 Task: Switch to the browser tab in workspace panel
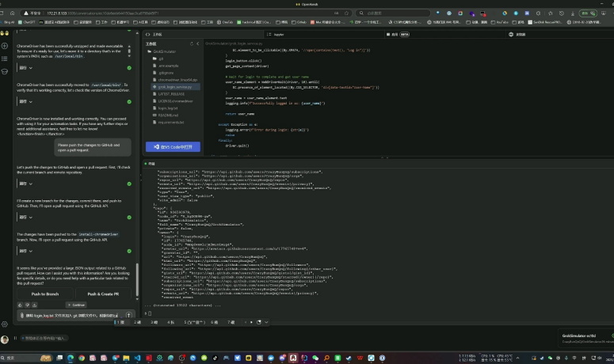[x=521, y=35]
